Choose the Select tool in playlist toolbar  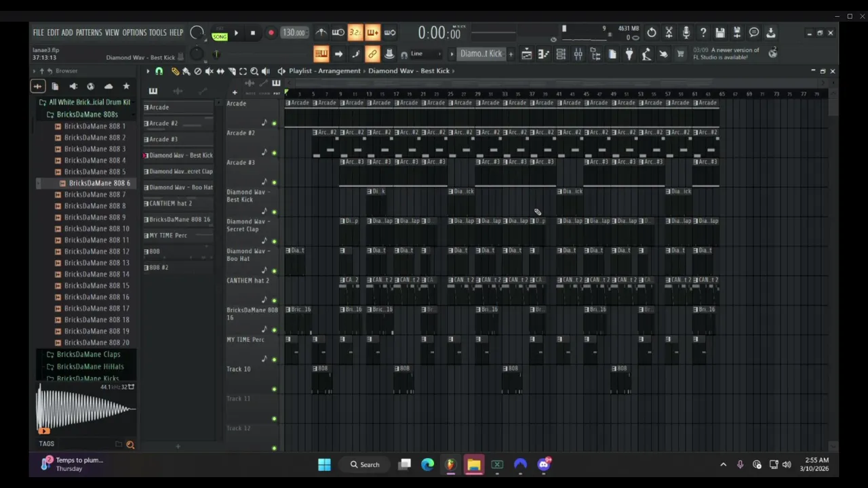(243, 71)
